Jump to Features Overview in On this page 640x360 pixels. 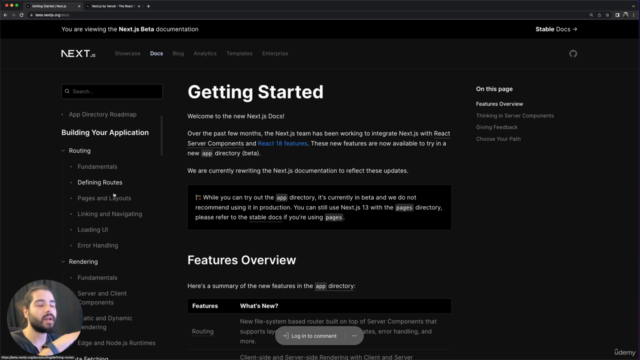499,104
